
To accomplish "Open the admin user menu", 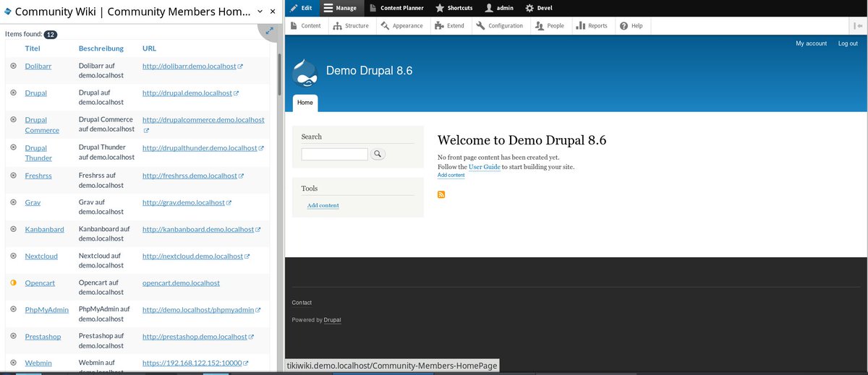I will [x=498, y=8].
